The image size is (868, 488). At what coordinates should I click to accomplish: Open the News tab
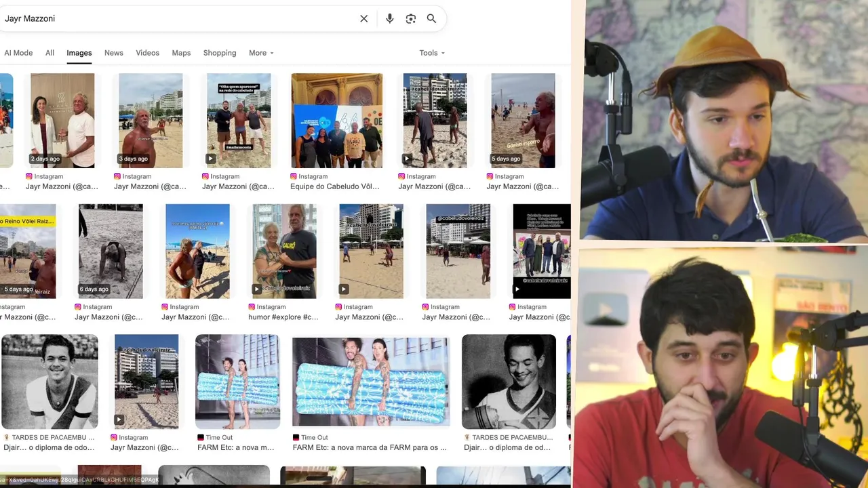pos(114,53)
